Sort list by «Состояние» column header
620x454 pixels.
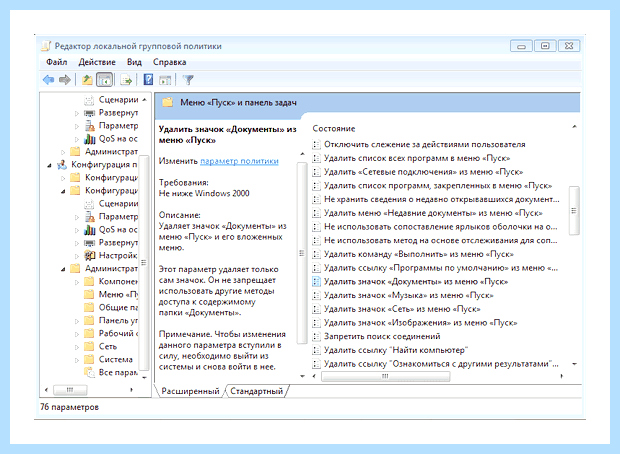(x=334, y=129)
